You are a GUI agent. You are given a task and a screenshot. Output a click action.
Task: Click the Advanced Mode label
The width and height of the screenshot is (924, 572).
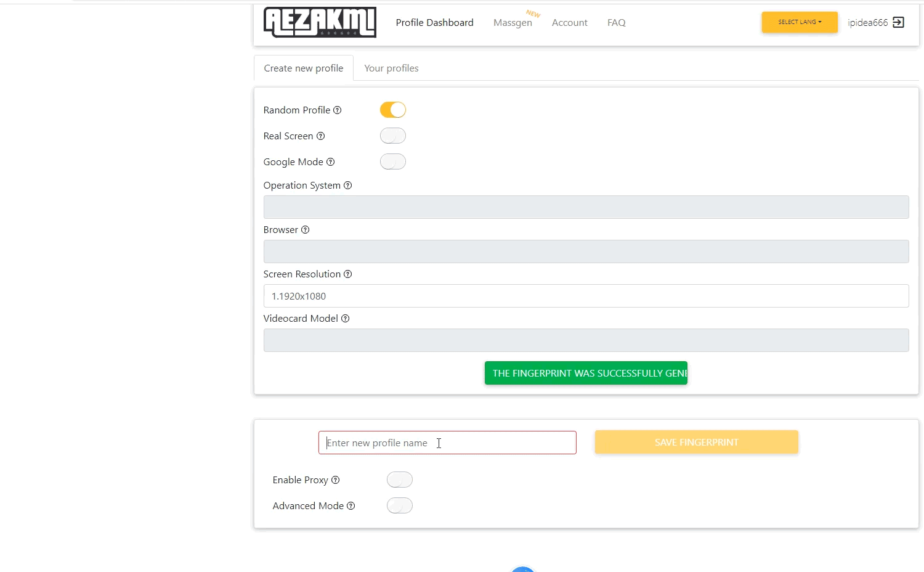coord(308,506)
